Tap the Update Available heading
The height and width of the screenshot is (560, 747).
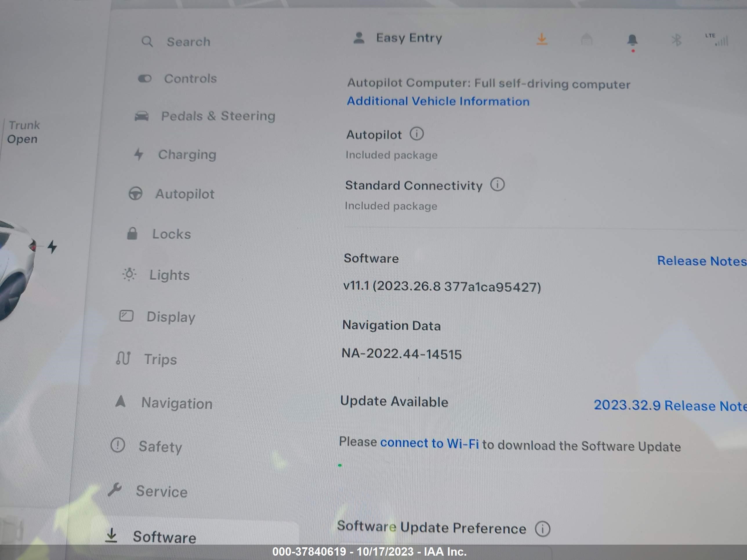coord(394,401)
